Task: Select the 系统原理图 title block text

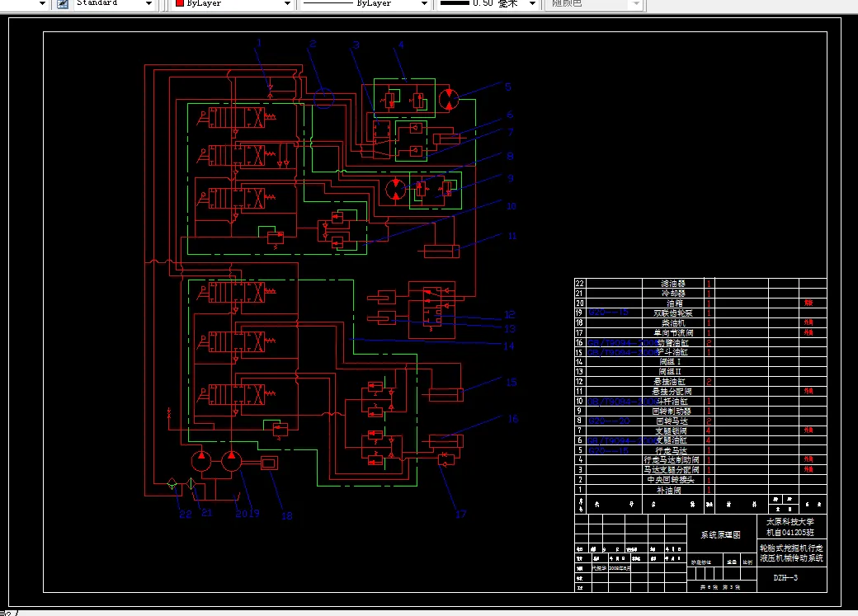Action: click(x=720, y=534)
